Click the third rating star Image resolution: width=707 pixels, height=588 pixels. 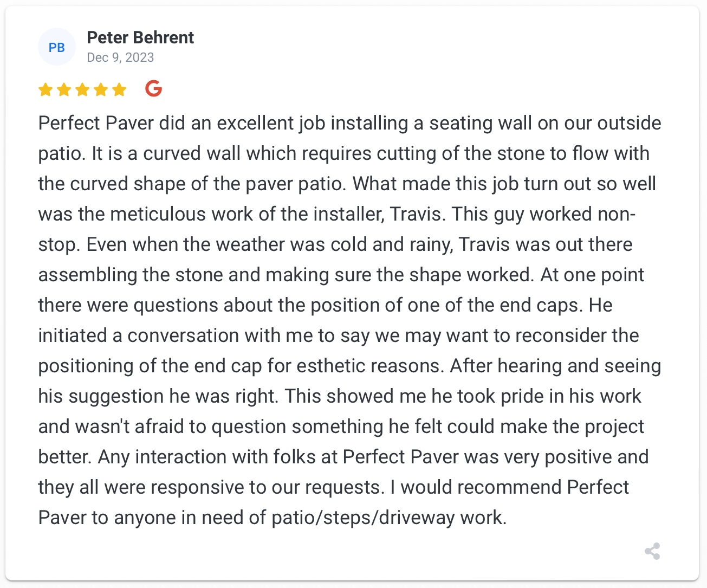pyautogui.click(x=82, y=89)
